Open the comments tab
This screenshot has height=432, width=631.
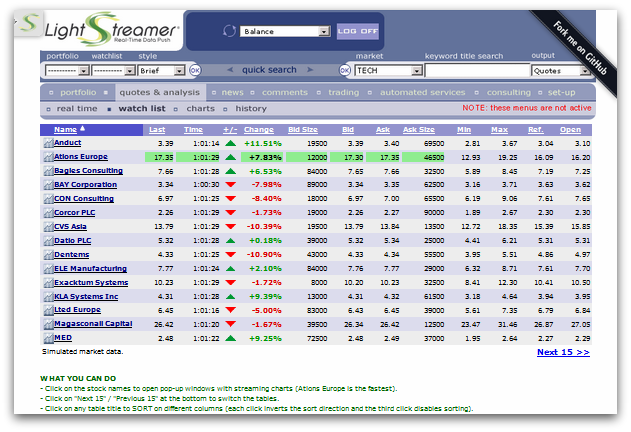click(x=285, y=93)
